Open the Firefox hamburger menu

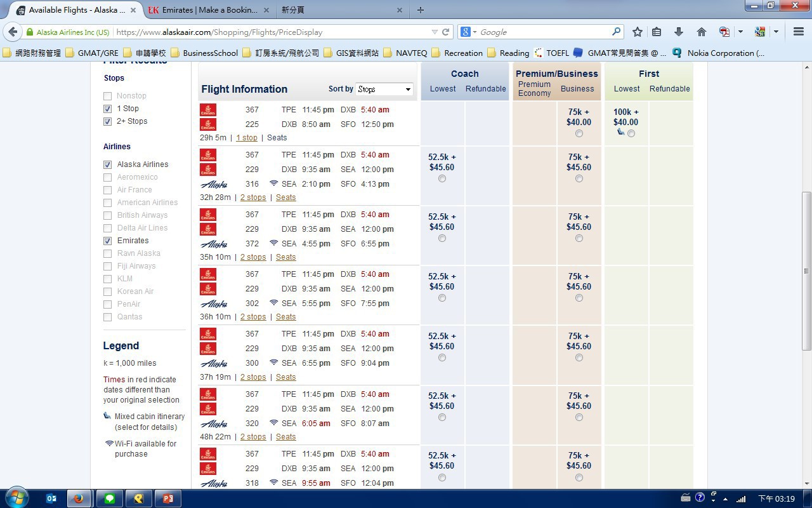[x=799, y=32]
